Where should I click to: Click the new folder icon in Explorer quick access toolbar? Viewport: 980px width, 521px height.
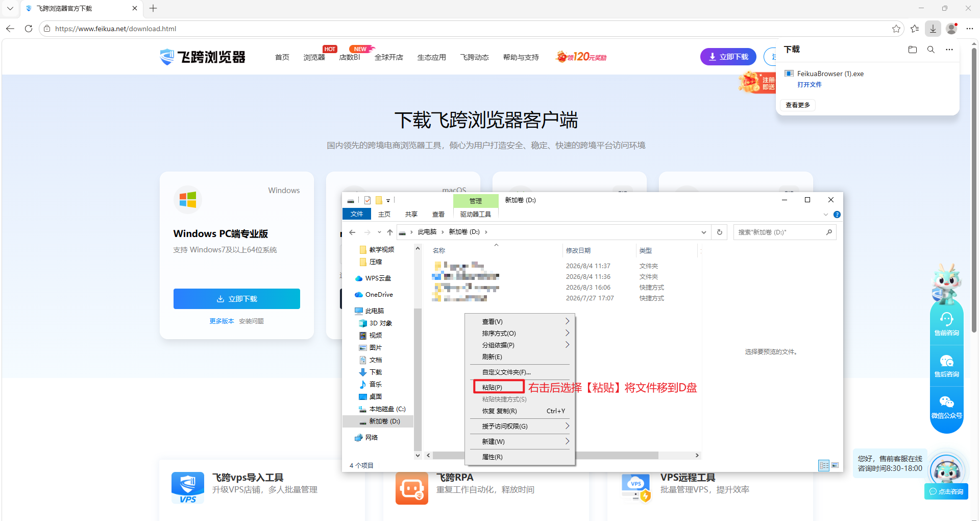(x=379, y=200)
